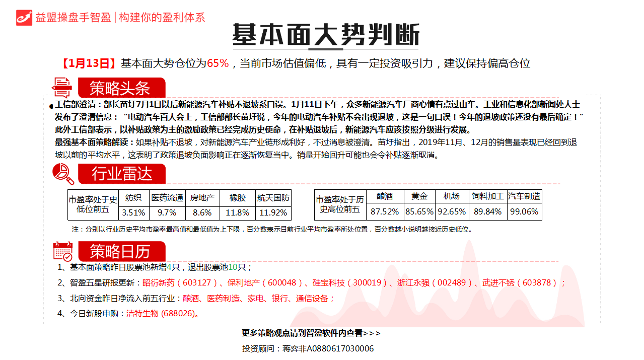Viewport: 644px width, 360px height.
Task: Click 洁特生物 (688026) new stock link
Action: [160, 313]
